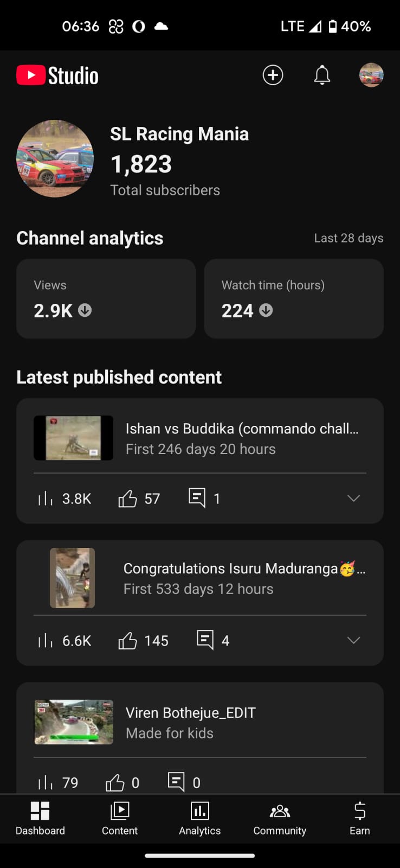The image size is (400, 868).
Task: Tap likes icon on Congratulations Isuru video
Action: coord(127,641)
